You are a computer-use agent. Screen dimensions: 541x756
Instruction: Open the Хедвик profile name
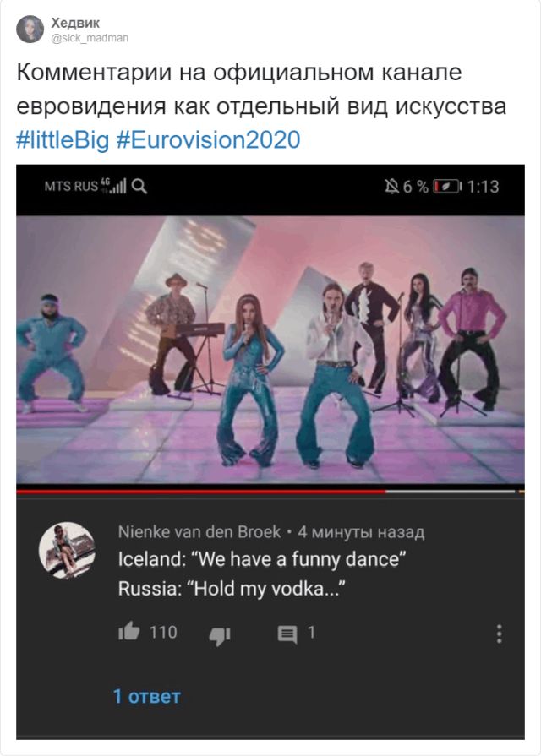[74, 23]
